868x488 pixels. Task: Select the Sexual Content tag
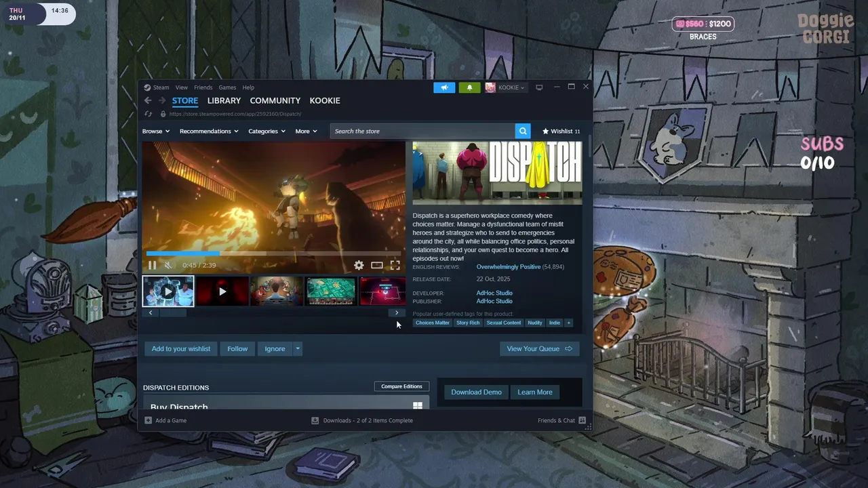point(504,323)
